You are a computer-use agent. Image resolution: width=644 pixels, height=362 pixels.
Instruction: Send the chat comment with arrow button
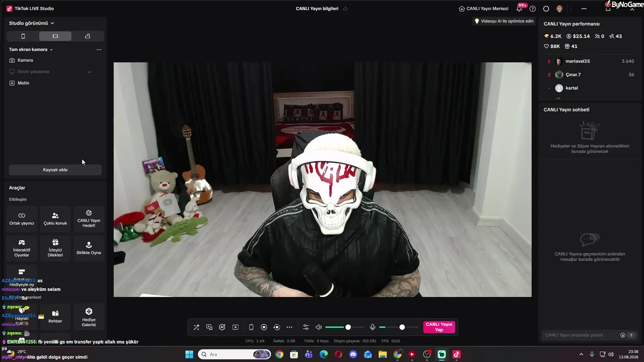pyautogui.click(x=631, y=335)
